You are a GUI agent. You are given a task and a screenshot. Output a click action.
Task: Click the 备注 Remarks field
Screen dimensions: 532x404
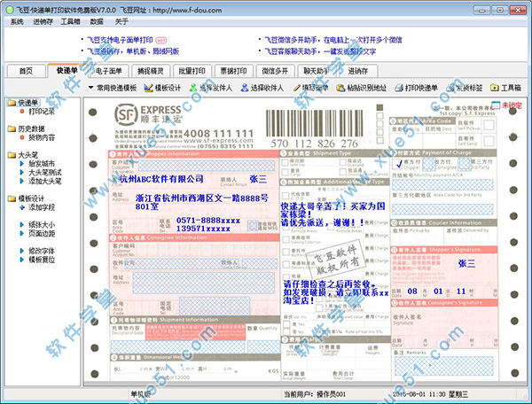click(444, 366)
